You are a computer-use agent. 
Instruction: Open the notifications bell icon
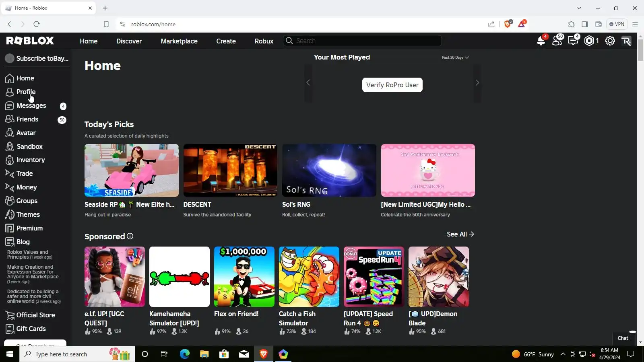(541, 41)
